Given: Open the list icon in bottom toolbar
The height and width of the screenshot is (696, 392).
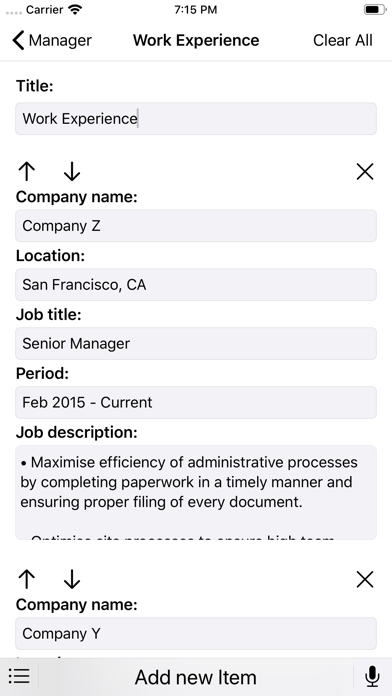Looking at the screenshot, I should point(19,677).
